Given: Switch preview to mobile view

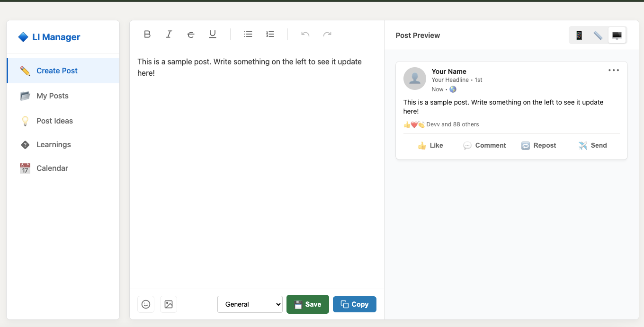Looking at the screenshot, I should click(579, 35).
